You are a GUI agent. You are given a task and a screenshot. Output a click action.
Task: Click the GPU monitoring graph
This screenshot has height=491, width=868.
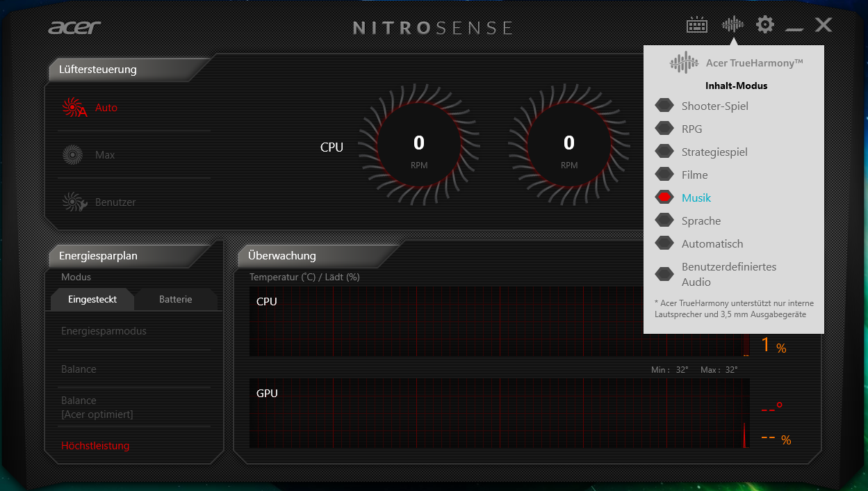(x=499, y=414)
